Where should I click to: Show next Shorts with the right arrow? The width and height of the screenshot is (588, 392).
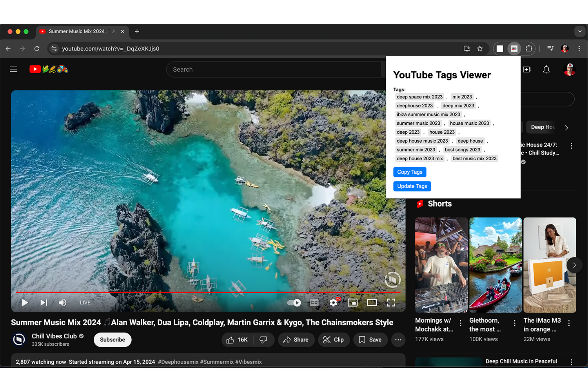click(574, 265)
